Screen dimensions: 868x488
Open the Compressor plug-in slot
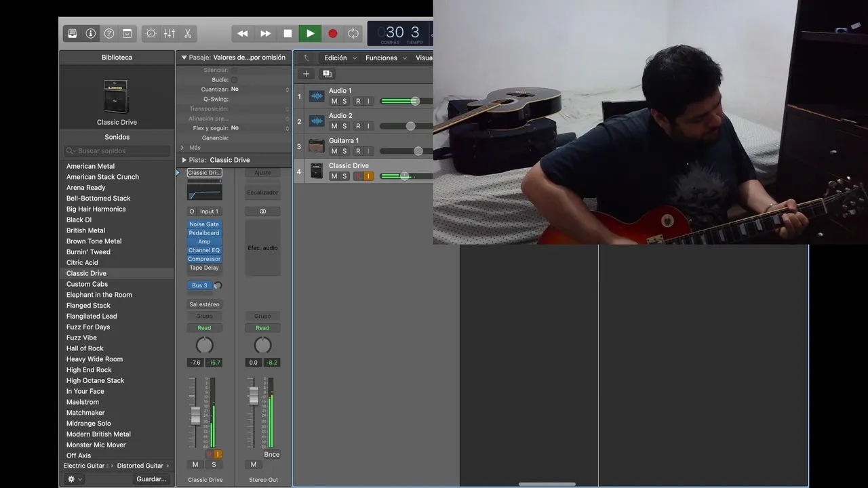(204, 259)
